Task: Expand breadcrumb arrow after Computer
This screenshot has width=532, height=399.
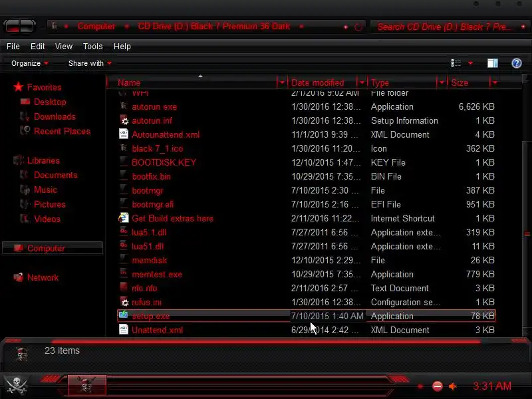Action: pos(126,27)
